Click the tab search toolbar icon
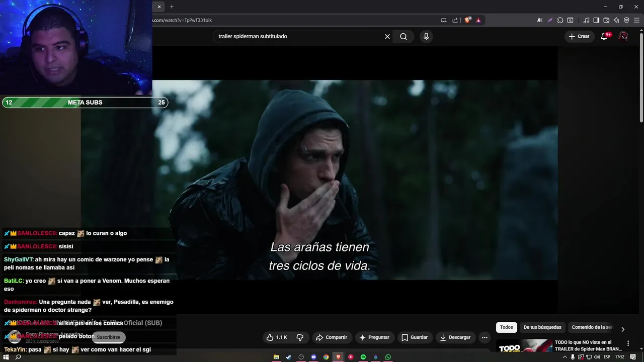The height and width of the screenshot is (362, 644). tap(570, 20)
